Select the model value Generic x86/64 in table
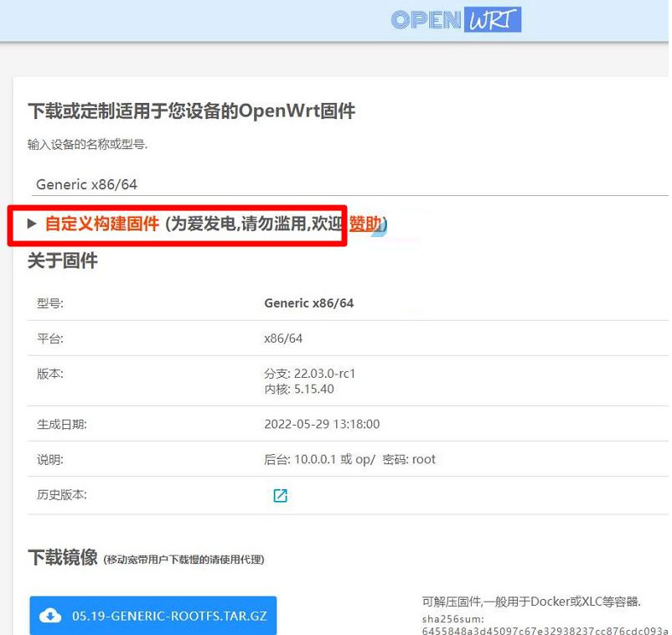The image size is (672, 635). [x=309, y=303]
